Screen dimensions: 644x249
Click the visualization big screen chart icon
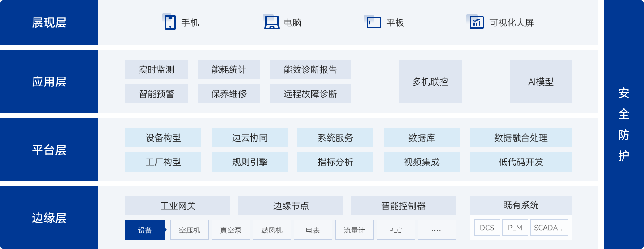tap(477, 22)
